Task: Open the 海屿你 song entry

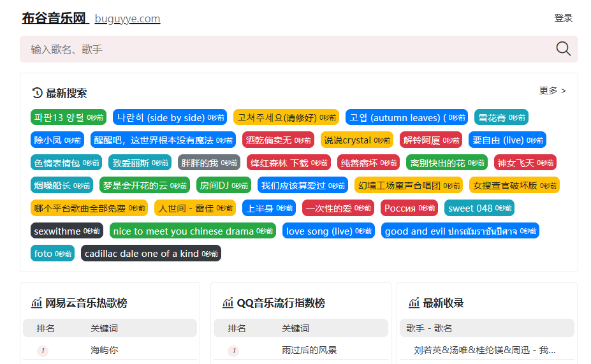Action: (104, 350)
